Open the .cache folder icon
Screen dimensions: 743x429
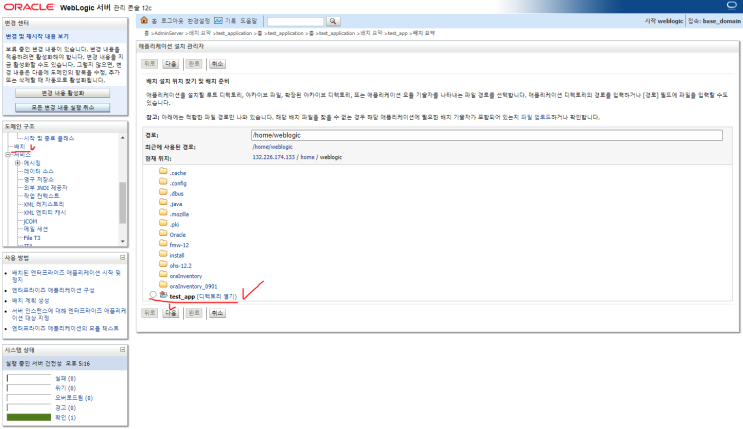163,171
